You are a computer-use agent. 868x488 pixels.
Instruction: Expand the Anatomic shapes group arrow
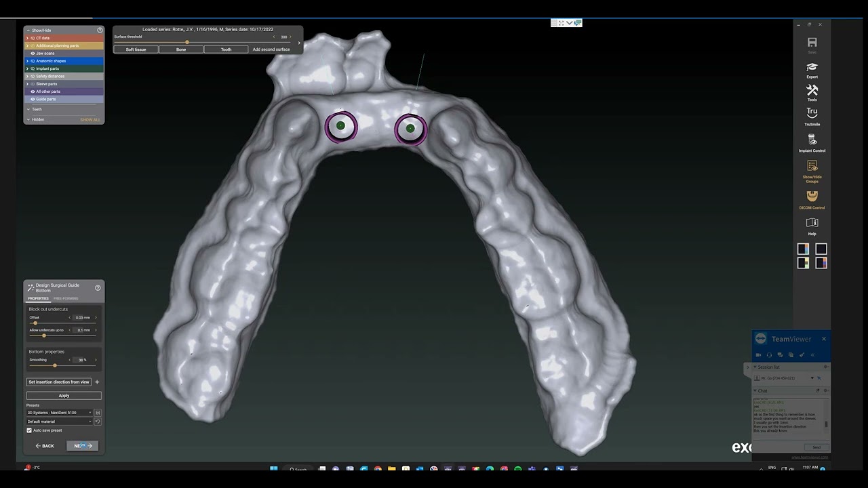(27, 61)
